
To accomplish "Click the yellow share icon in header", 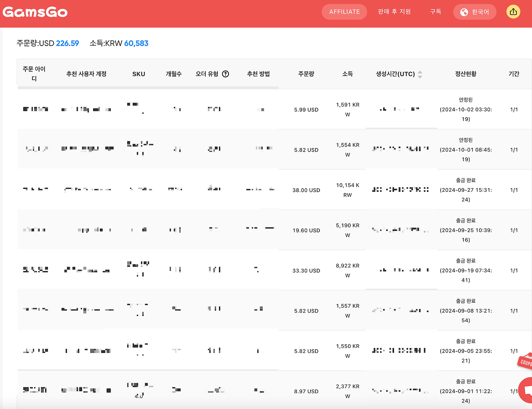I will [513, 12].
